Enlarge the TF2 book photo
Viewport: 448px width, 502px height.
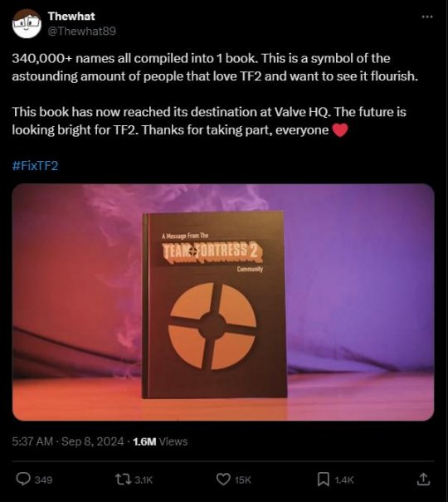[223, 302]
